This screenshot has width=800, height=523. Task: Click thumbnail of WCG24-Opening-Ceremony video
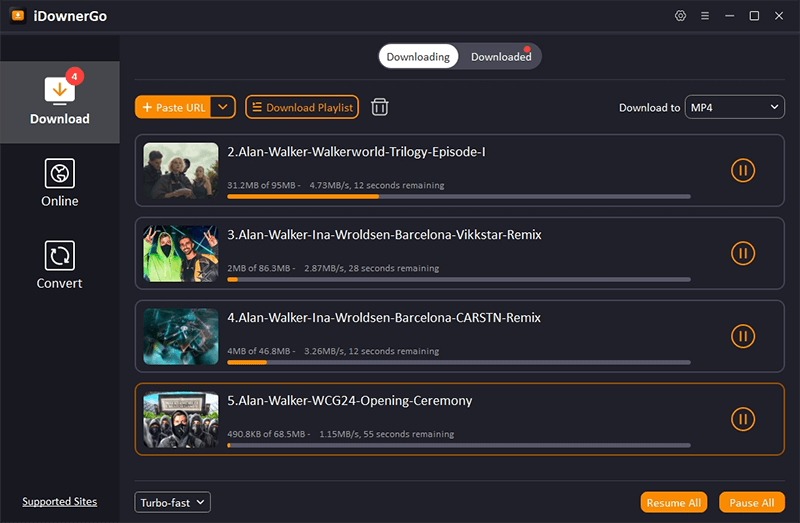tap(181, 419)
